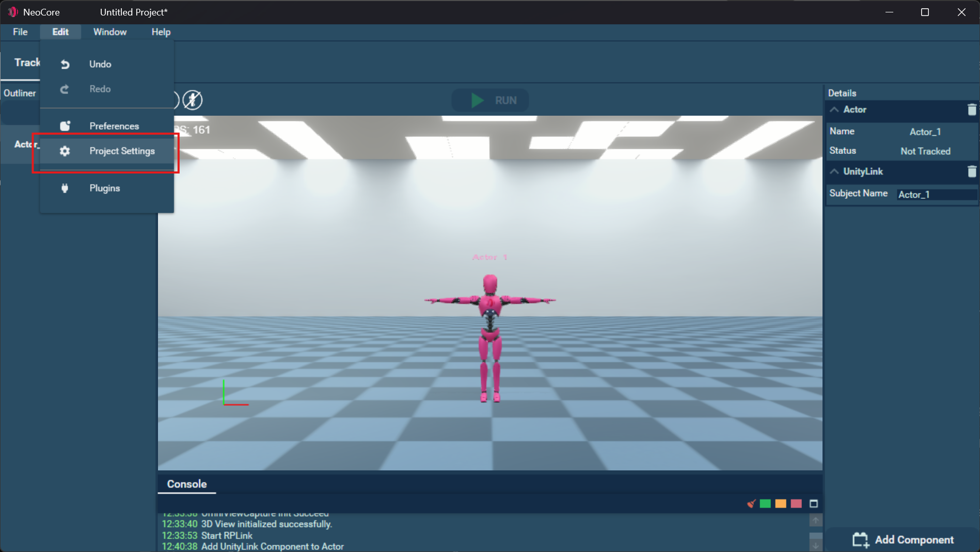Collapse the Actor section in Details
This screenshot has width=980, height=552.
coord(834,109)
